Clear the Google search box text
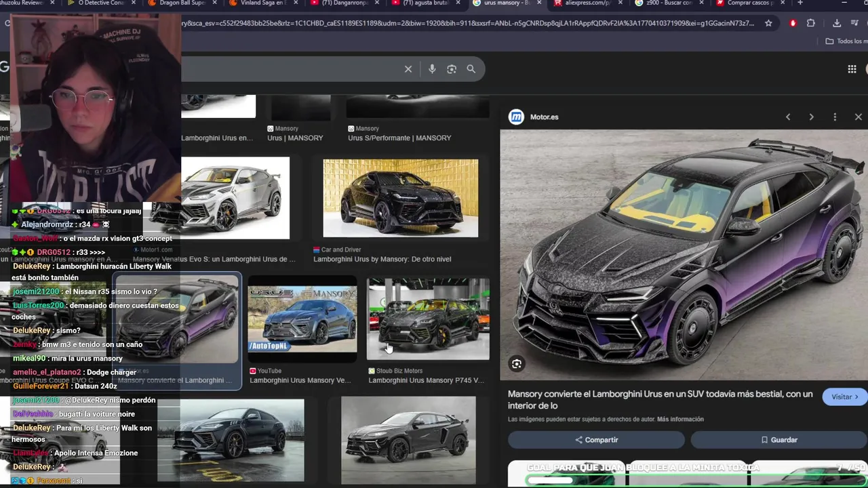868x488 pixels. pos(408,69)
